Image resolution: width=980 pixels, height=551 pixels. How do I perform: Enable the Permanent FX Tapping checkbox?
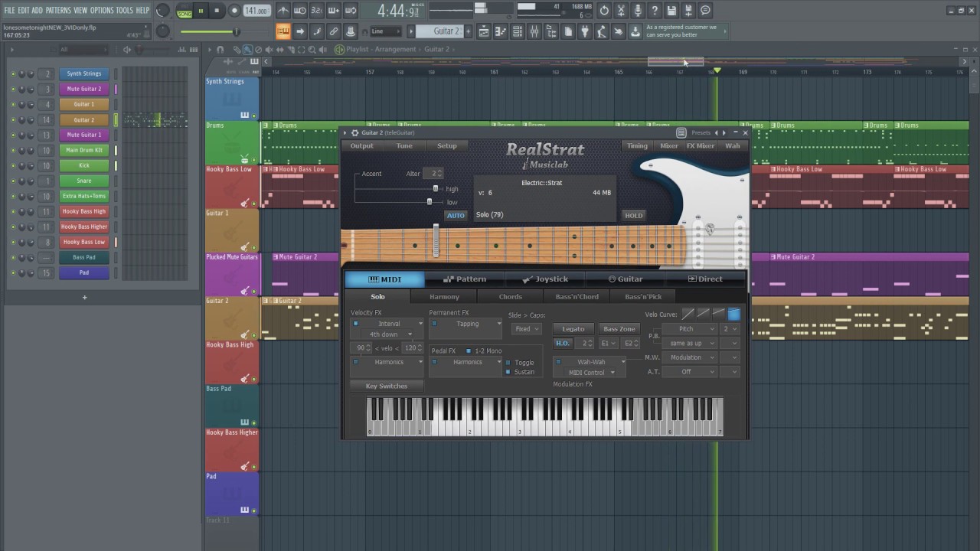click(x=434, y=324)
